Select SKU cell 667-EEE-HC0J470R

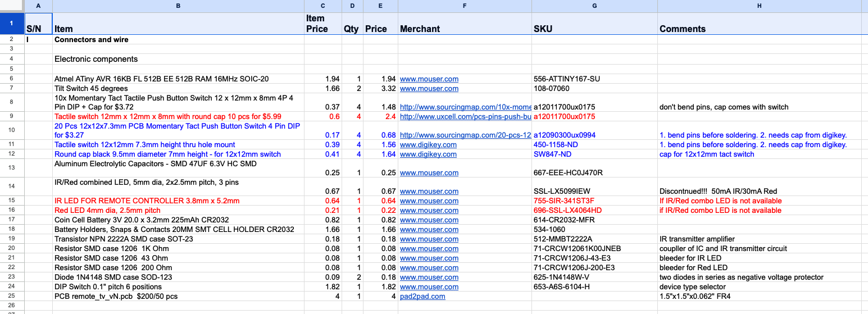(594, 168)
